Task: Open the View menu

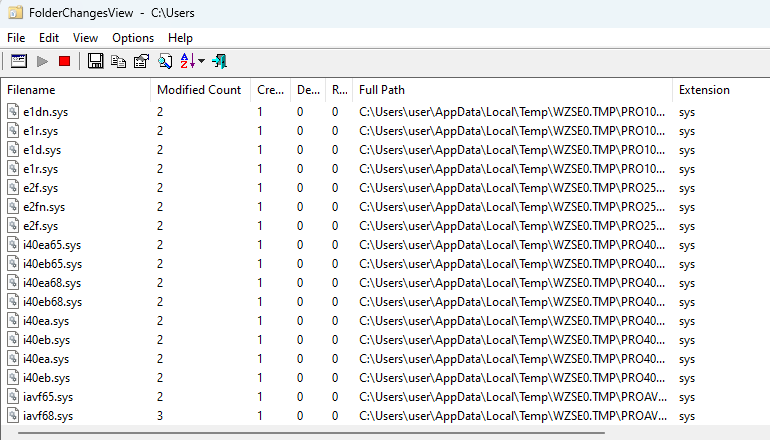Action: pos(86,37)
